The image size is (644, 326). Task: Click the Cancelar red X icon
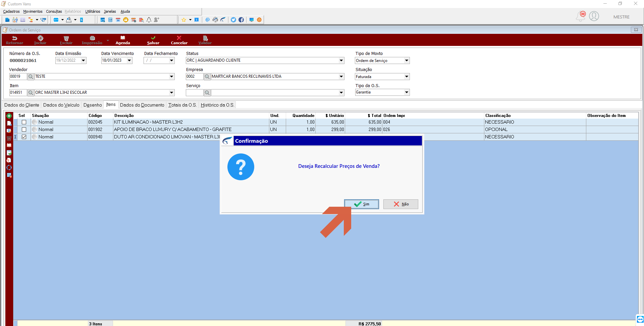pyautogui.click(x=179, y=38)
